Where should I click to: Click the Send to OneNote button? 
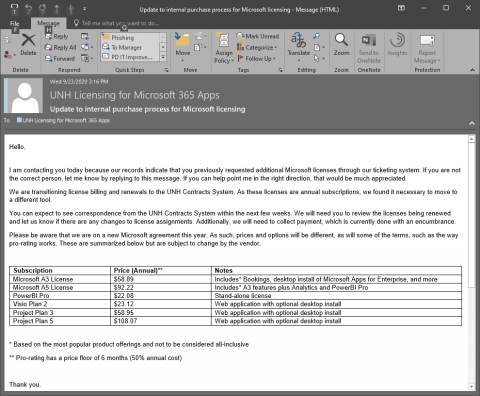(369, 48)
